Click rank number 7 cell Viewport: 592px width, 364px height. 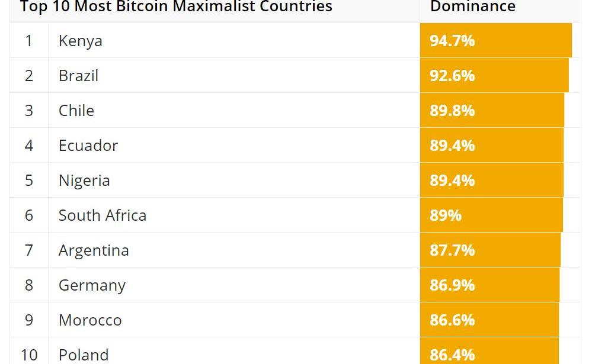coord(29,250)
